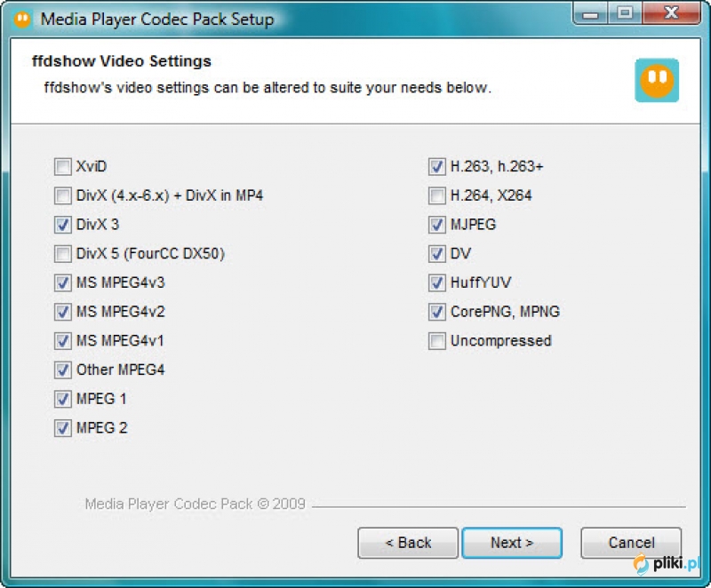
Task: Click 'Media Player Codec Pack © 2009' text
Action: click(x=195, y=504)
